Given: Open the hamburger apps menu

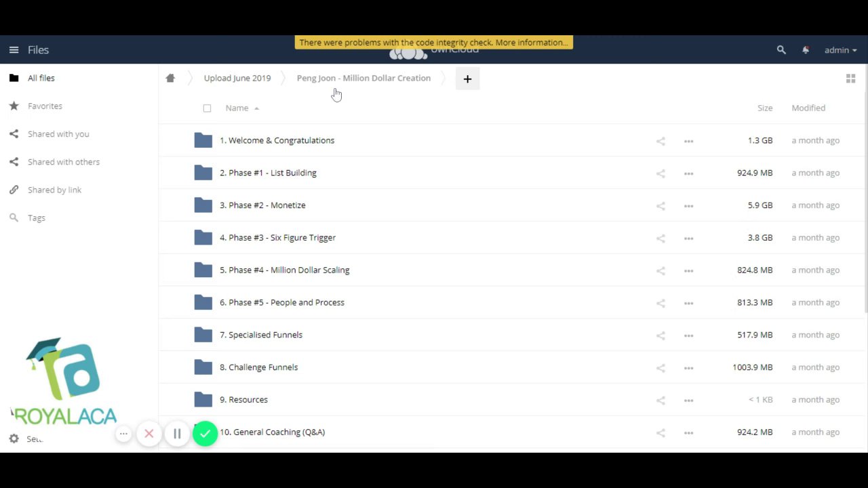Looking at the screenshot, I should (14, 49).
